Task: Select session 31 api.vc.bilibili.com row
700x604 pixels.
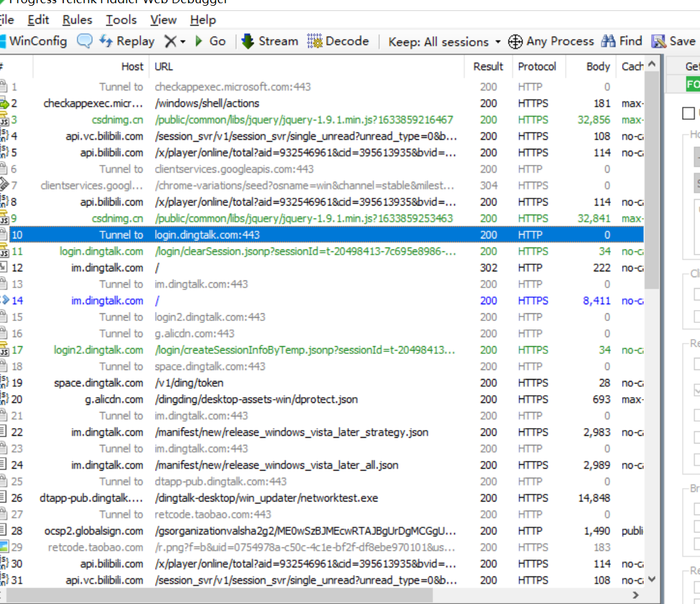Action: click(322, 580)
